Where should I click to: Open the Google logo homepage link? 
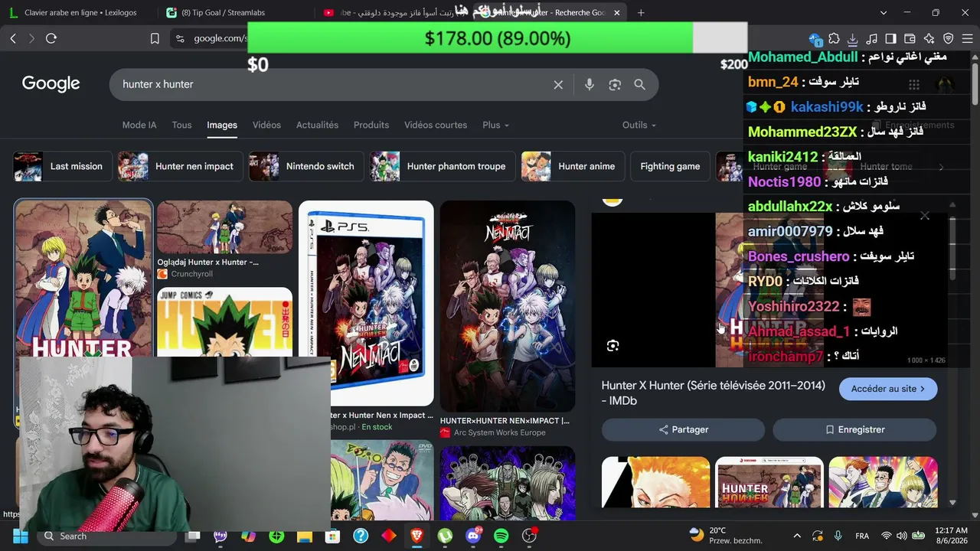coord(51,84)
